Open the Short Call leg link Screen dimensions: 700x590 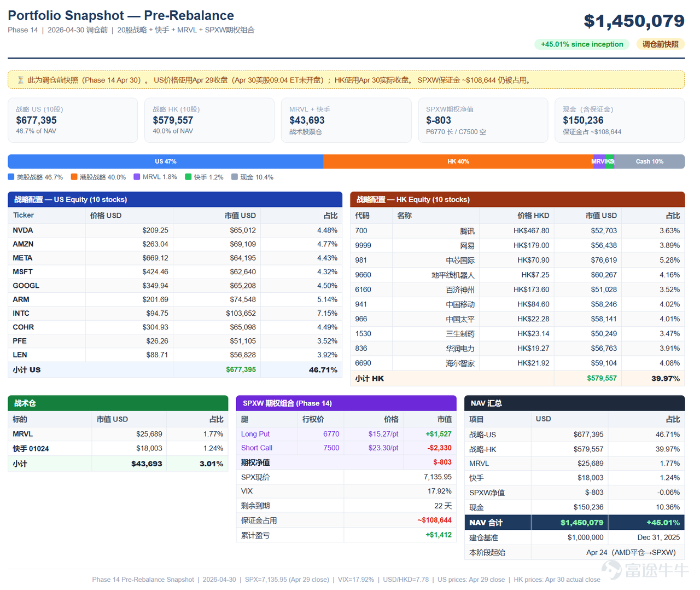(256, 448)
